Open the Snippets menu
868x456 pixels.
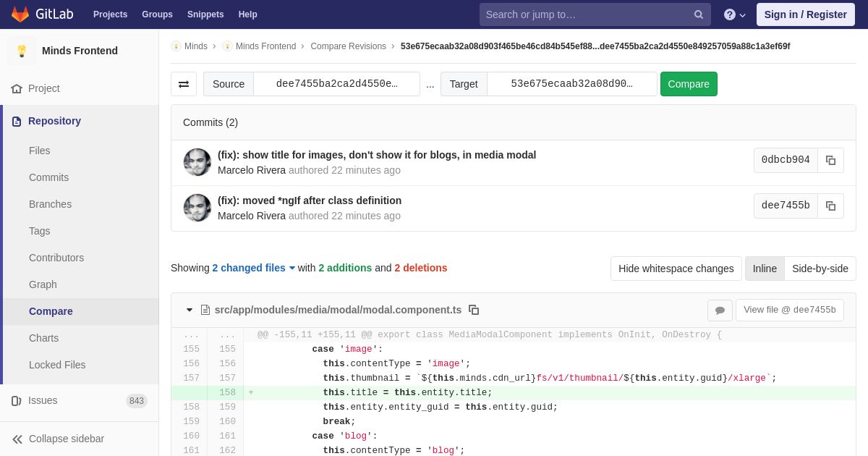click(x=205, y=14)
